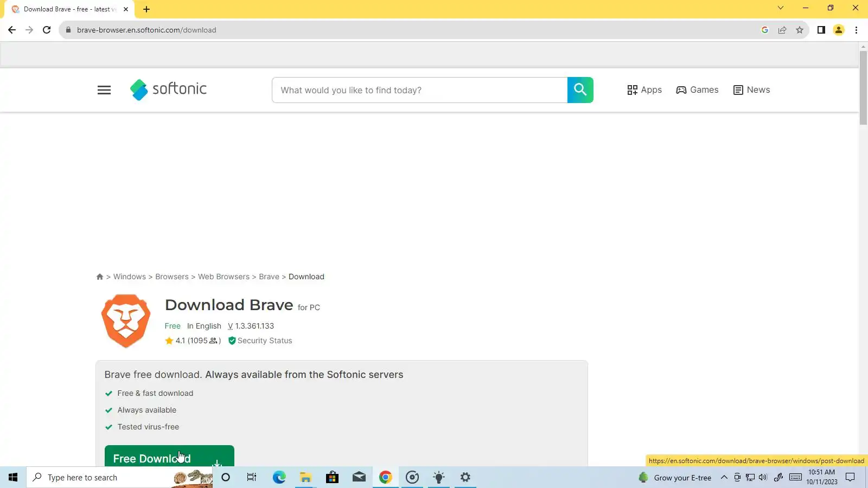Bookmark this page with the star
Screen dimensions: 868x488
[x=800, y=30]
